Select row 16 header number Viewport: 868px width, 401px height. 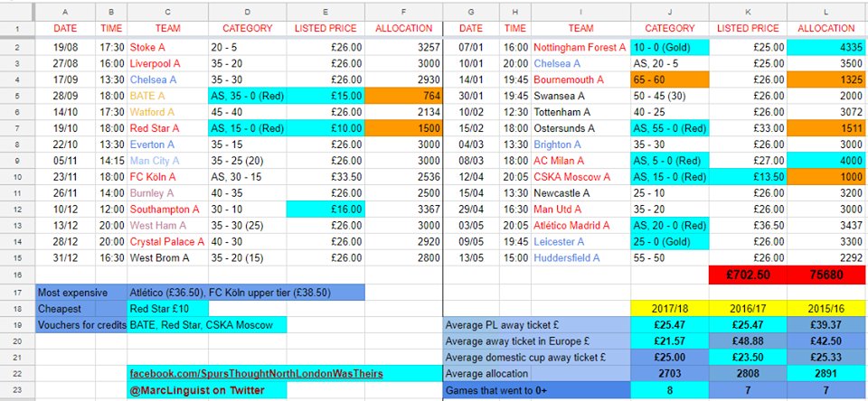point(17,275)
